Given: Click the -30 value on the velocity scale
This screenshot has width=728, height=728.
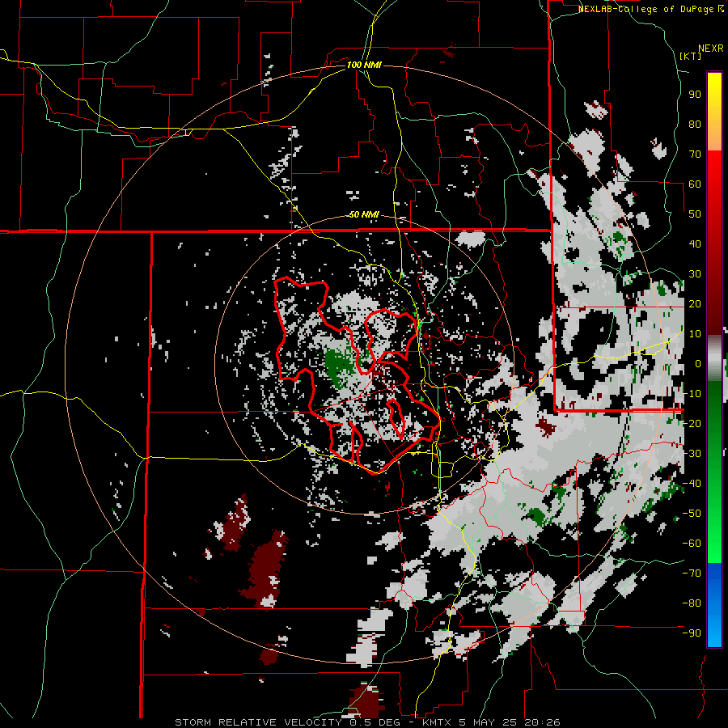Looking at the screenshot, I should [692, 454].
